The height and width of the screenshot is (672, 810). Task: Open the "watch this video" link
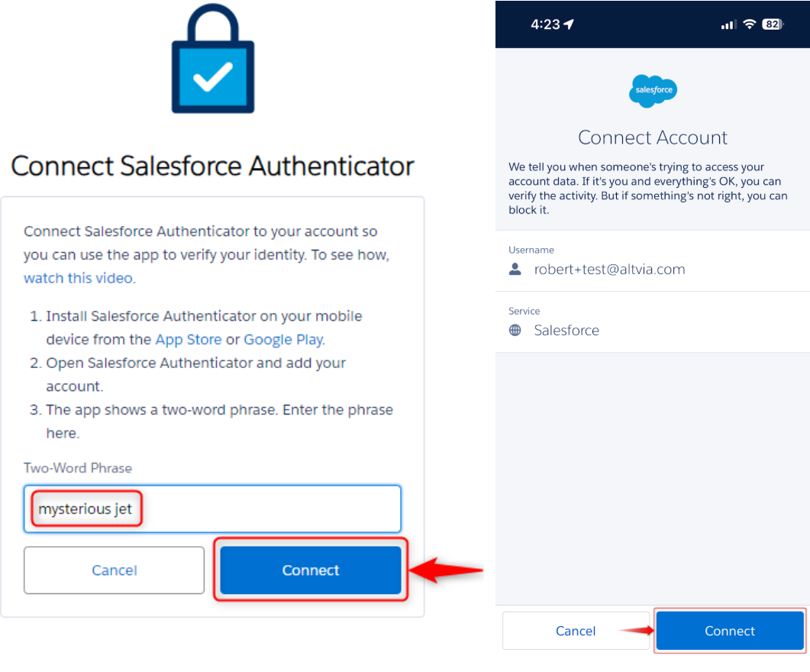coord(79,278)
